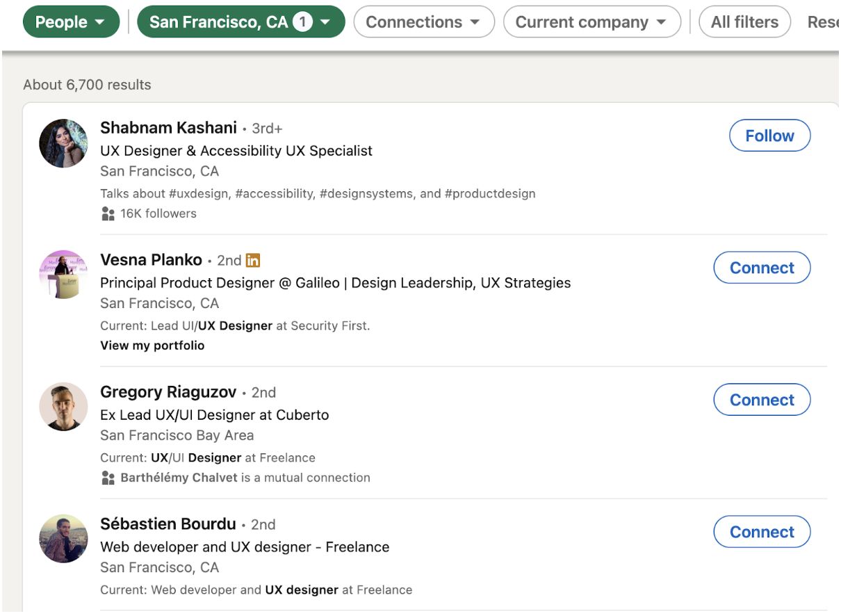Expand the San Francisco, CA location filter
Image resolution: width=841 pixels, height=616 pixels.
click(x=240, y=22)
